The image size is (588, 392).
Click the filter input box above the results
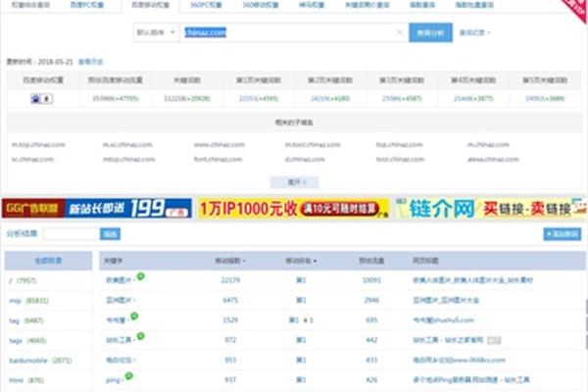(71, 234)
